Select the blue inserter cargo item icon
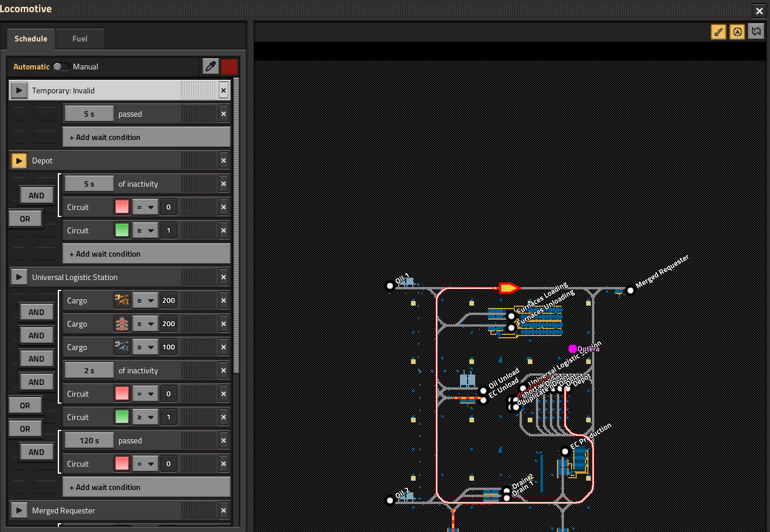The image size is (770, 532). (122, 347)
